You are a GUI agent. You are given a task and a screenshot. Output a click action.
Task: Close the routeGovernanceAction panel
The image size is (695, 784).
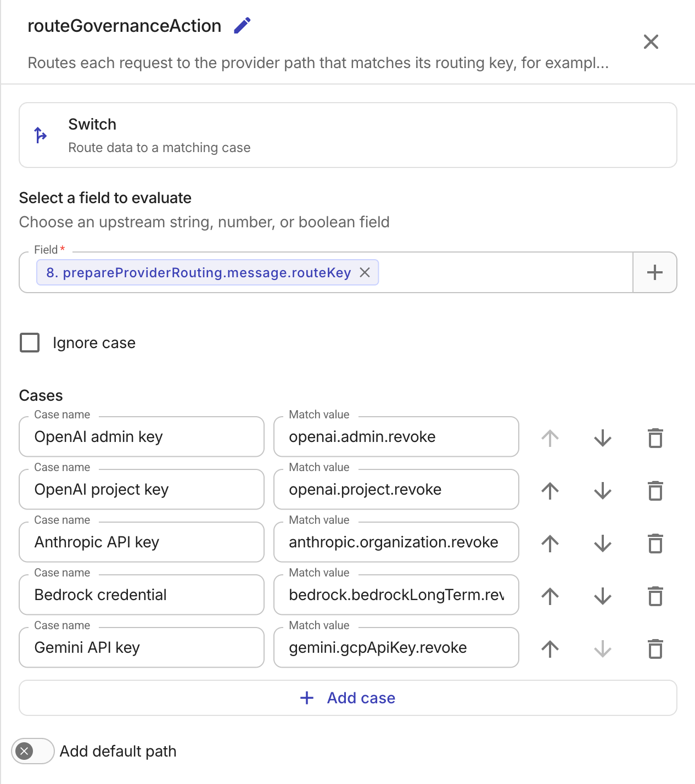point(651,42)
